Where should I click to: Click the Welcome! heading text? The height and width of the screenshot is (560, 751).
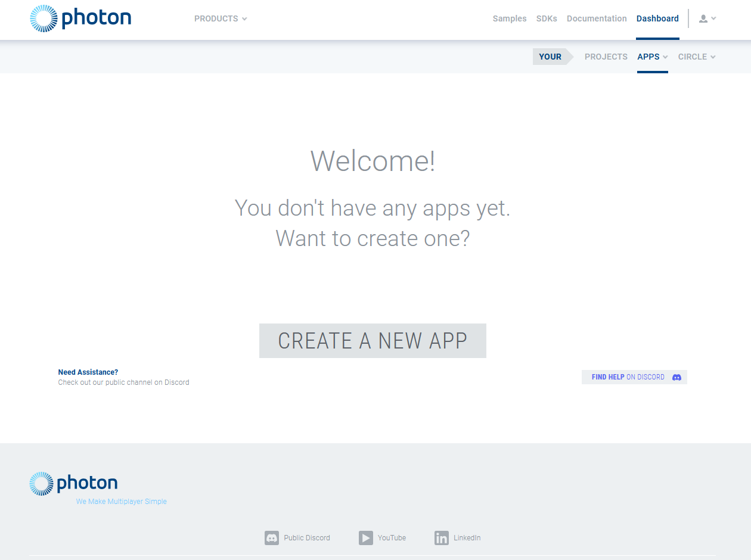pos(373,161)
